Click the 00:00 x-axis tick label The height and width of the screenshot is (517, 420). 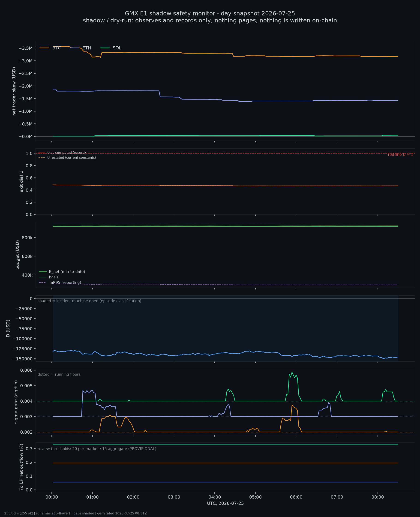point(51,497)
